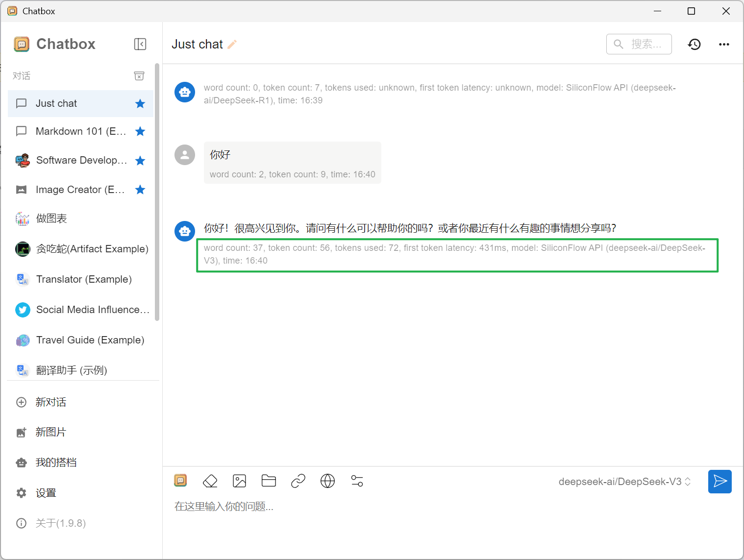The image size is (744, 560).
Task: Open the conversation history clock icon
Action: (694, 44)
